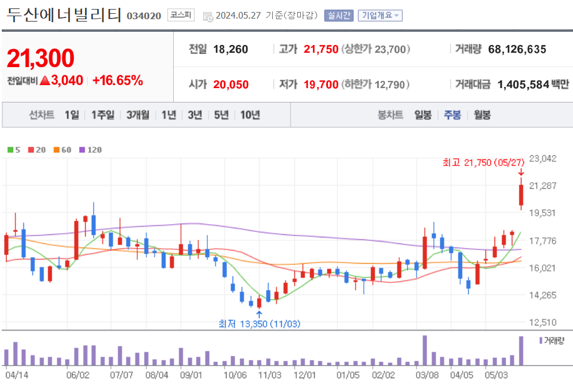The width and height of the screenshot is (573, 392).
Task: Click the stock code 034020
Action: click(x=144, y=16)
